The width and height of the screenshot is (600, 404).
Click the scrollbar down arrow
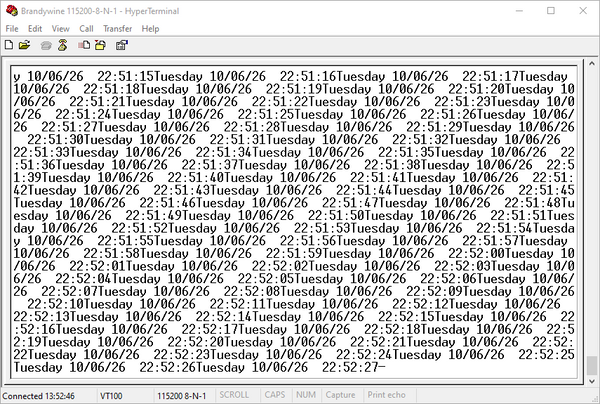tap(592, 381)
